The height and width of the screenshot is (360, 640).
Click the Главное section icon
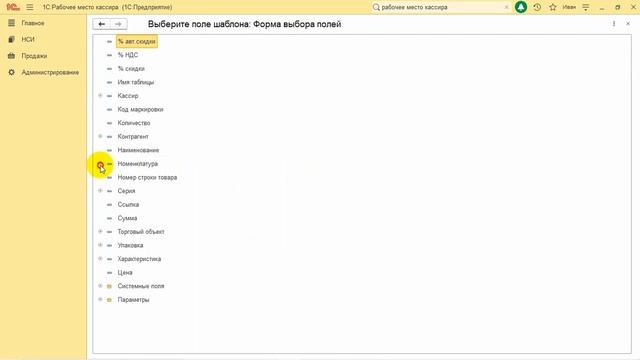click(x=11, y=23)
